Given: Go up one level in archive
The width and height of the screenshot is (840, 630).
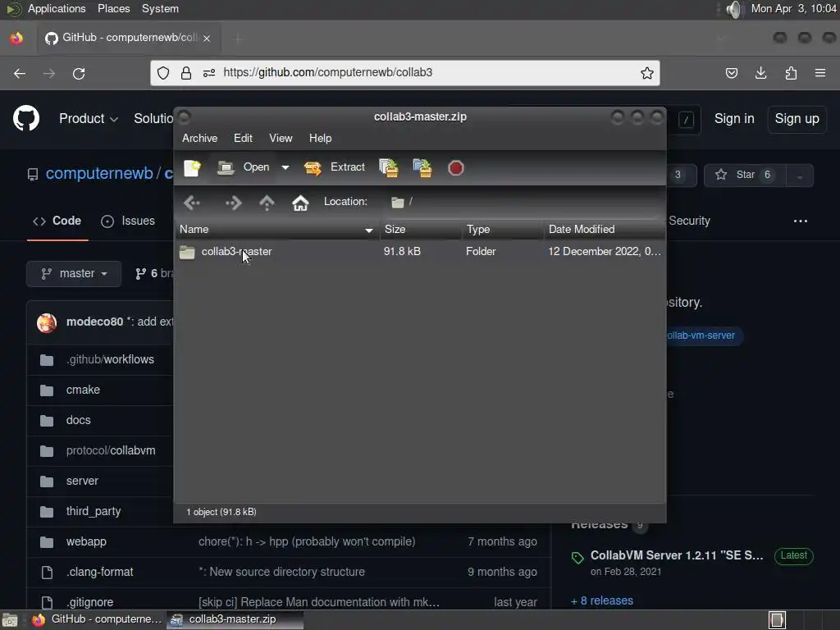Looking at the screenshot, I should click(267, 203).
